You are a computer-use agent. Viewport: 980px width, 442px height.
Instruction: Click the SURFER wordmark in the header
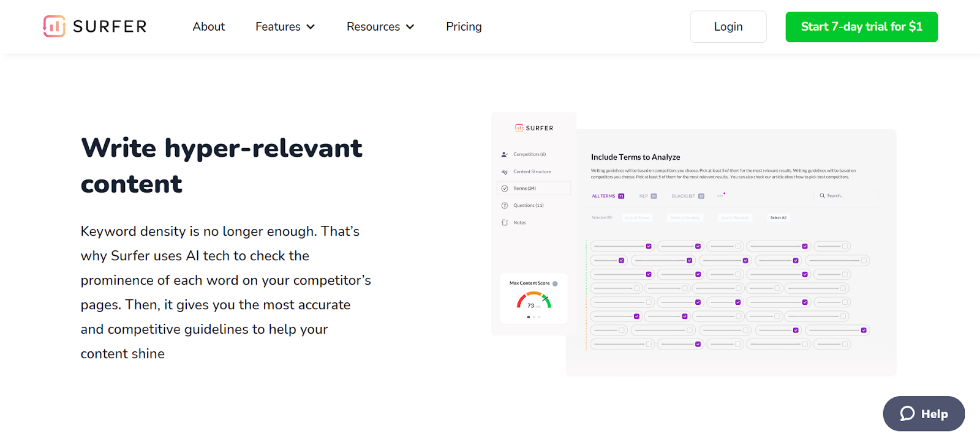point(110,27)
